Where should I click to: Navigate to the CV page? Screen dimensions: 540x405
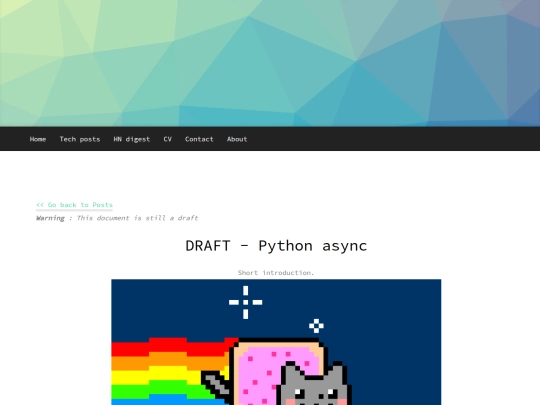pyautogui.click(x=167, y=139)
